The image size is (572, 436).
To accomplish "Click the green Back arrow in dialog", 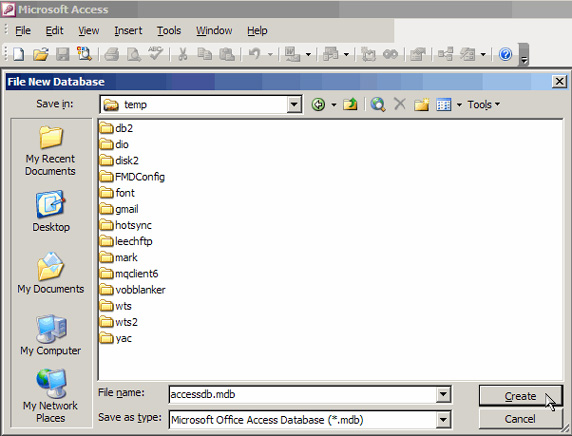I will [x=318, y=105].
